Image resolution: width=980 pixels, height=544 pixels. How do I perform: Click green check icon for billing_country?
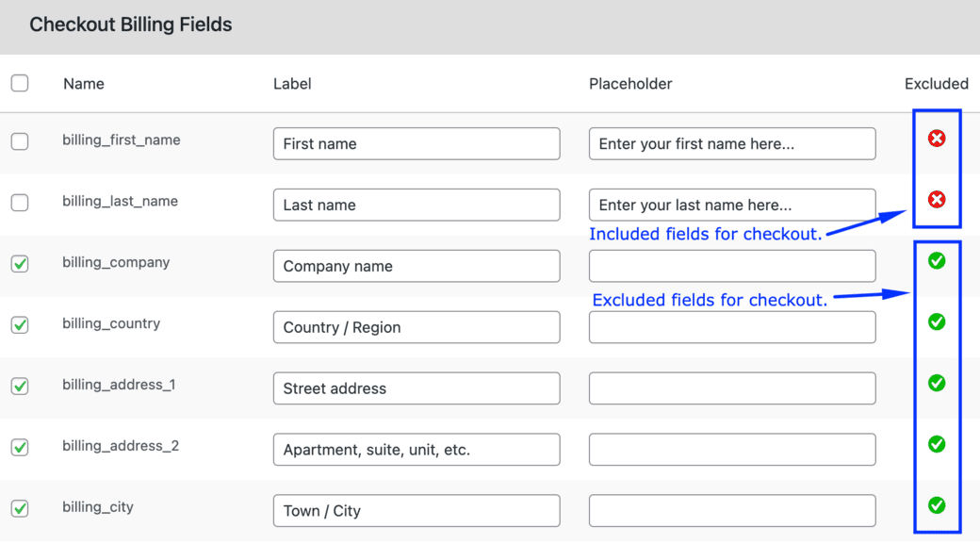937,322
